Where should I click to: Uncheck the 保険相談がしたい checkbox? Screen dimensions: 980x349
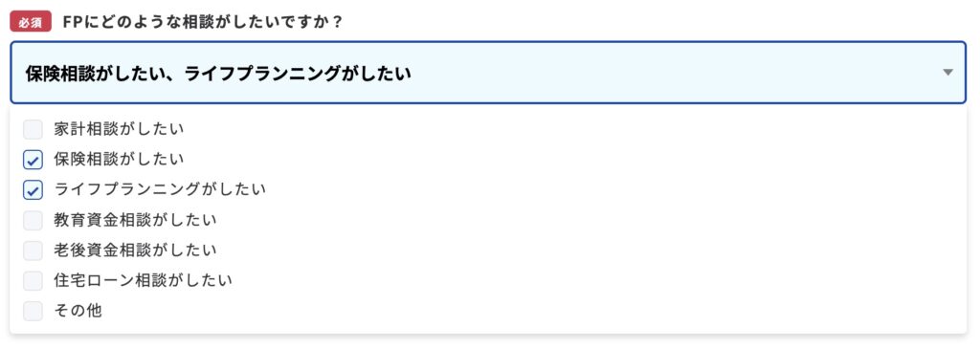pos(33,160)
